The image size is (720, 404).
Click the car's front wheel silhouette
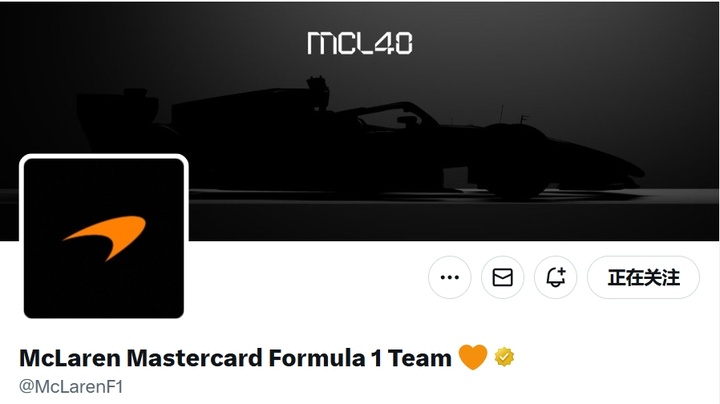point(513,161)
